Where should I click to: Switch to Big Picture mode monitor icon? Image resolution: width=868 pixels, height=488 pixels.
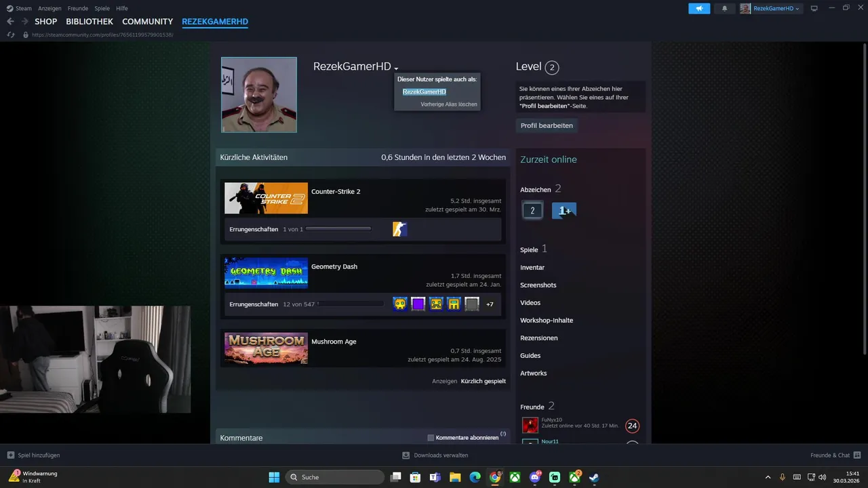point(814,8)
